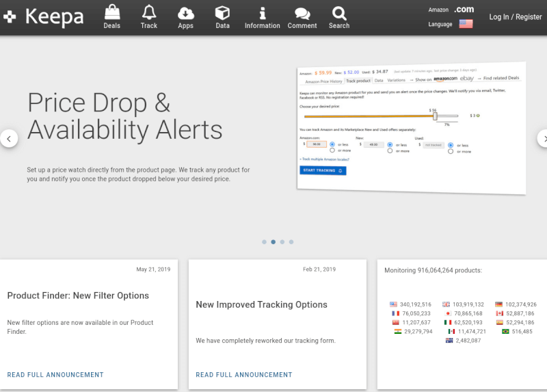Click the French flag with 76,050,233 products
The width and height of the screenshot is (547, 392).
[x=396, y=313]
